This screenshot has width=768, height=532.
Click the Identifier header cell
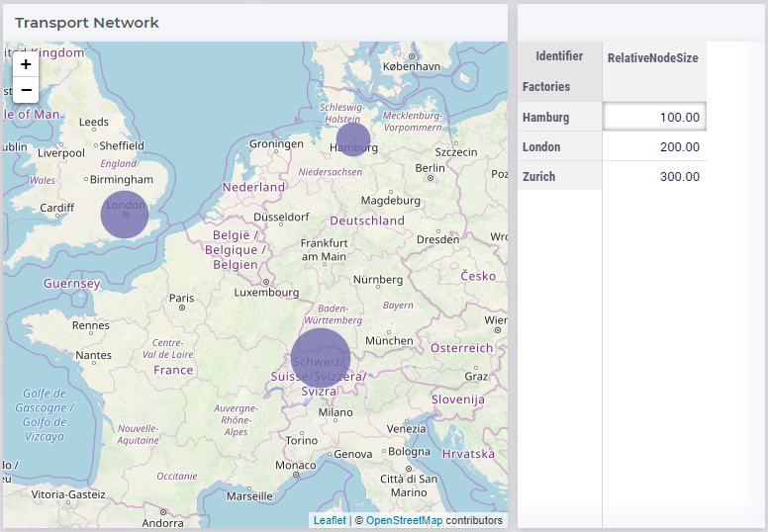click(559, 56)
